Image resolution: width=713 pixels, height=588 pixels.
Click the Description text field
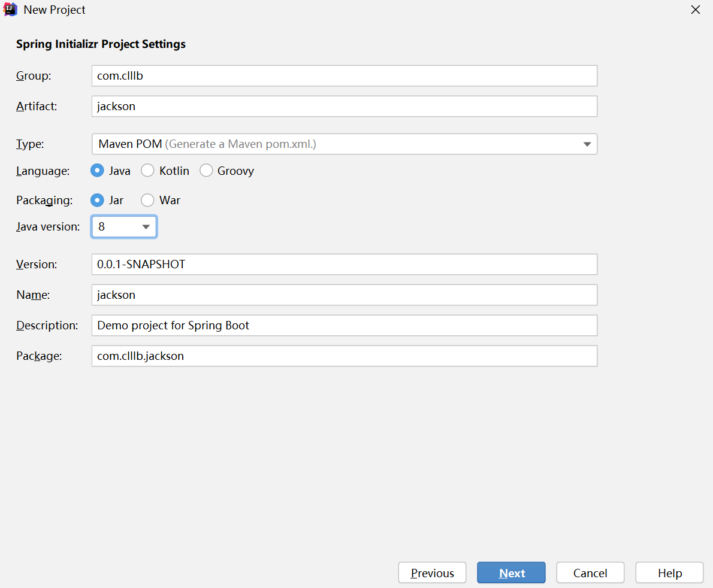pos(344,325)
